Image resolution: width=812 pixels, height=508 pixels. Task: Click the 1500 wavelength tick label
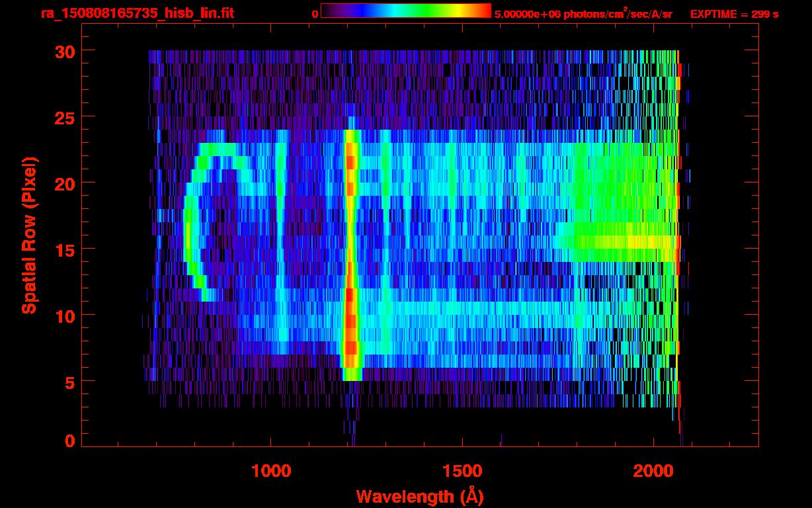point(462,471)
